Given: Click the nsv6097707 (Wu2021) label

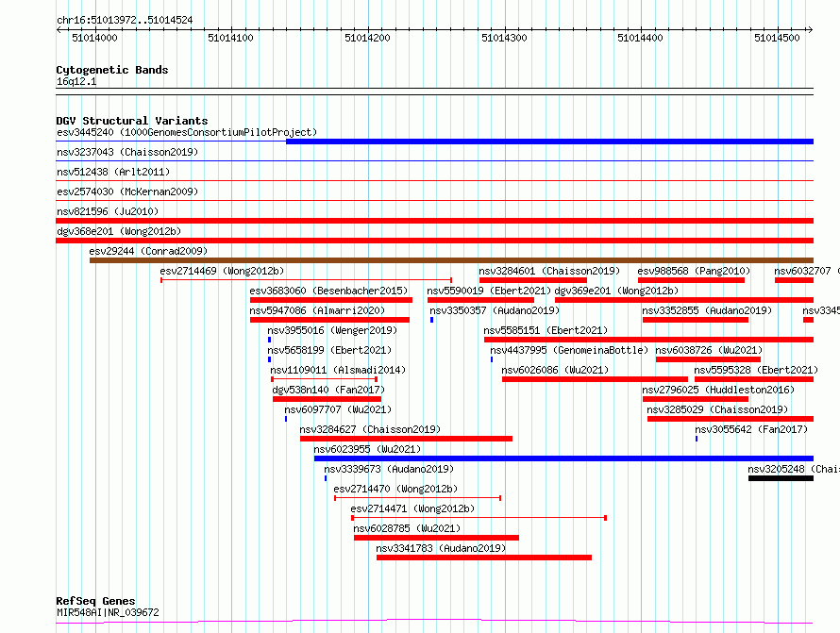Looking at the screenshot, I should coord(338,409).
